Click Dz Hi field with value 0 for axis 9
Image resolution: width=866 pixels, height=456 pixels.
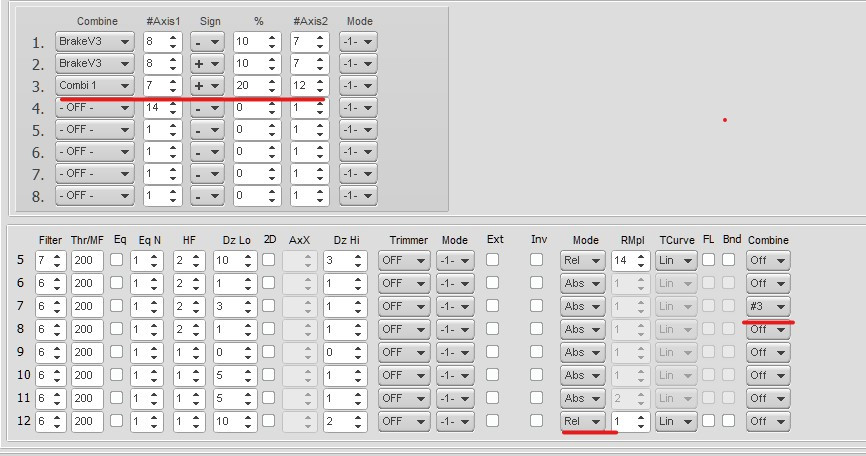pyautogui.click(x=345, y=352)
